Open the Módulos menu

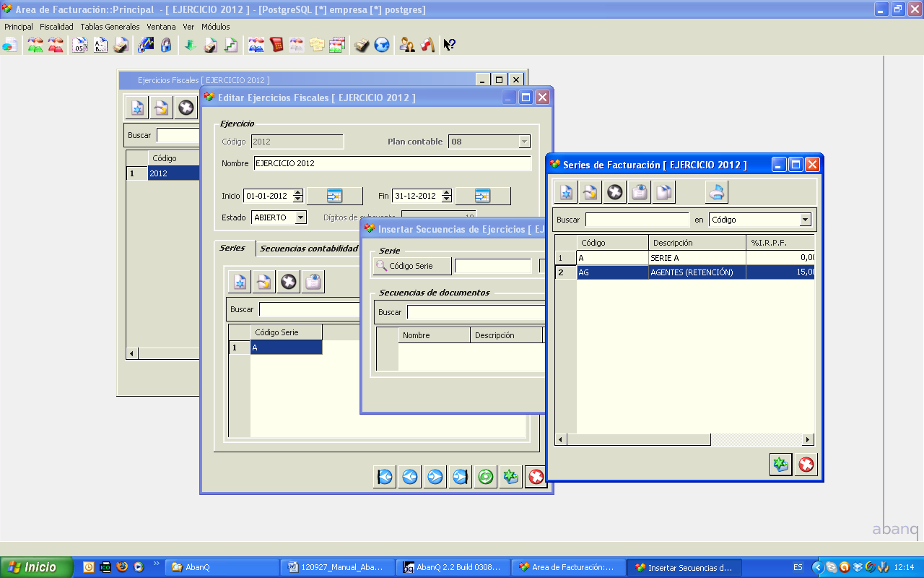[216, 27]
